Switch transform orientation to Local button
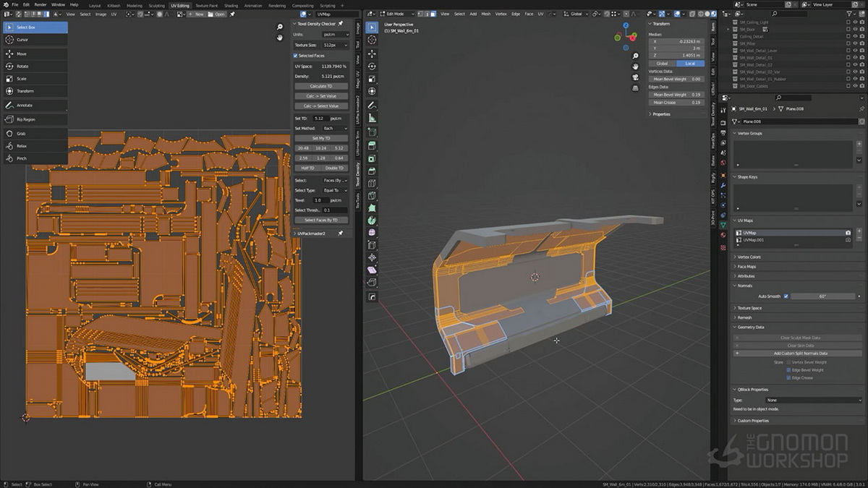 point(689,64)
